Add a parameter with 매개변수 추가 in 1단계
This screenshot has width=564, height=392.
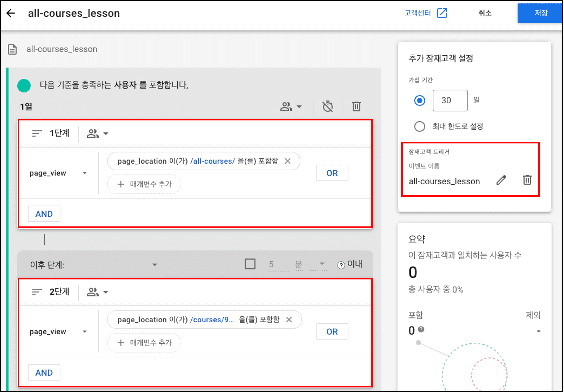144,184
